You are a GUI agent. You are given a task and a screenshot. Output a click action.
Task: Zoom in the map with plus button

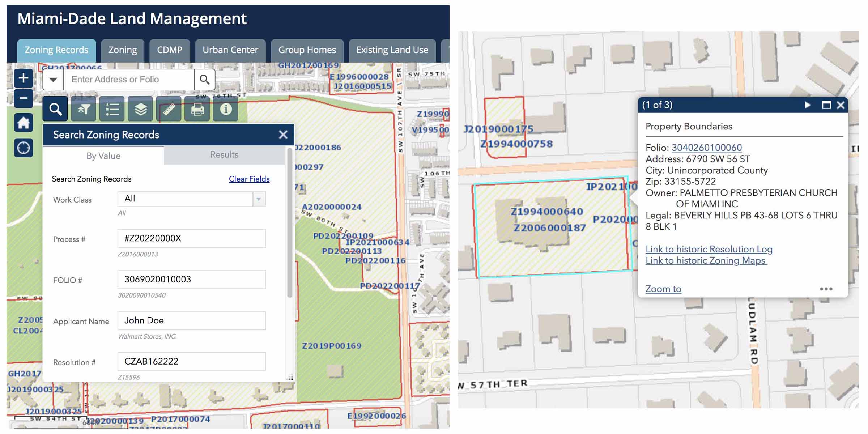coord(24,78)
